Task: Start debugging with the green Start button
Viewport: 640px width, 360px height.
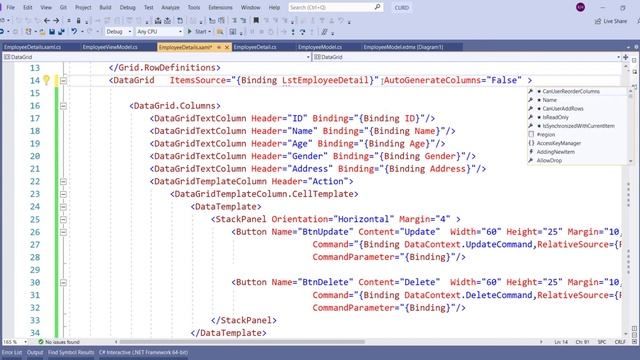Action: coord(198,31)
